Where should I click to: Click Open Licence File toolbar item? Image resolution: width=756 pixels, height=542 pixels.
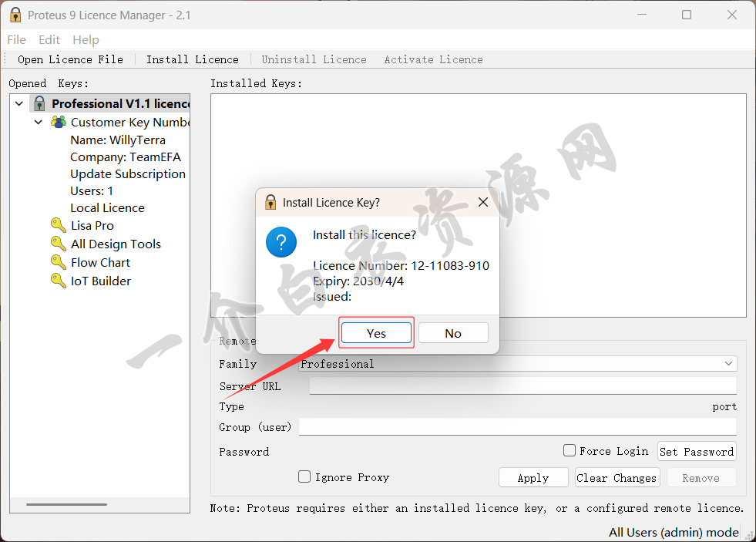(x=70, y=59)
